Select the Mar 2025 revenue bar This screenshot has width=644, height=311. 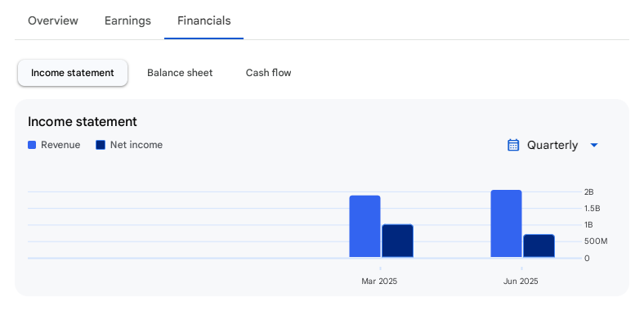pos(364,227)
